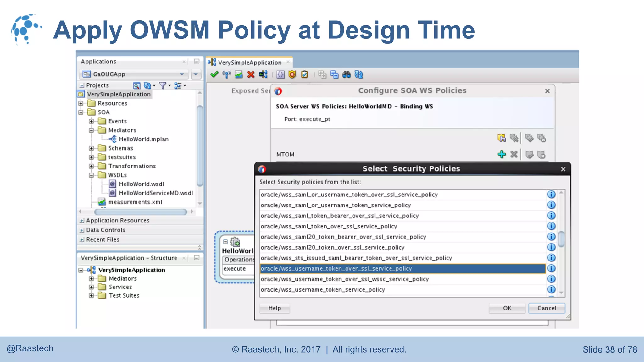Click the grayed remove policy icon above MTOM
644x362 pixels.
pyautogui.click(x=514, y=138)
